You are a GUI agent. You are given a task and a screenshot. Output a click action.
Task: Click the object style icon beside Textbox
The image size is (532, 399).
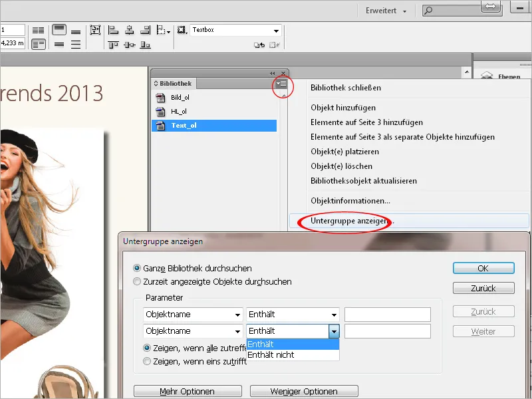pyautogui.click(x=182, y=30)
